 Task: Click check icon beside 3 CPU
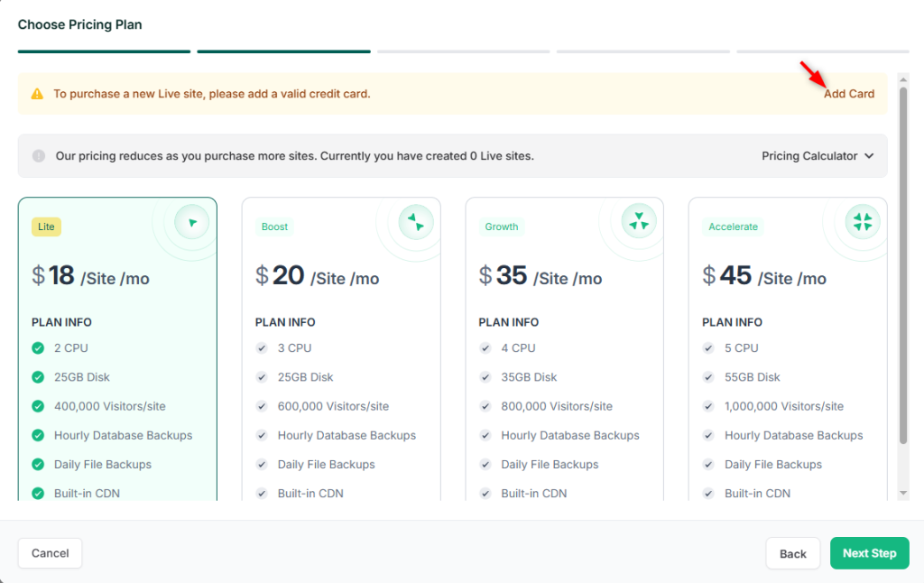pos(262,347)
